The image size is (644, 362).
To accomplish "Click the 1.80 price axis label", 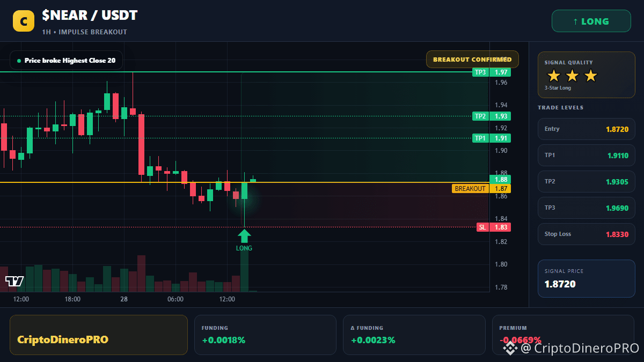I will coord(502,264).
